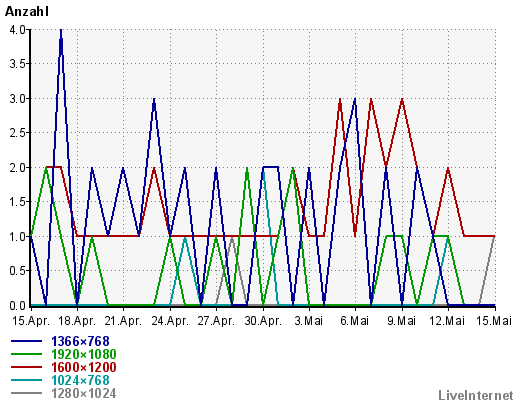Click the gray legend line swatch
The width and height of the screenshot is (520, 405).
[27, 393]
